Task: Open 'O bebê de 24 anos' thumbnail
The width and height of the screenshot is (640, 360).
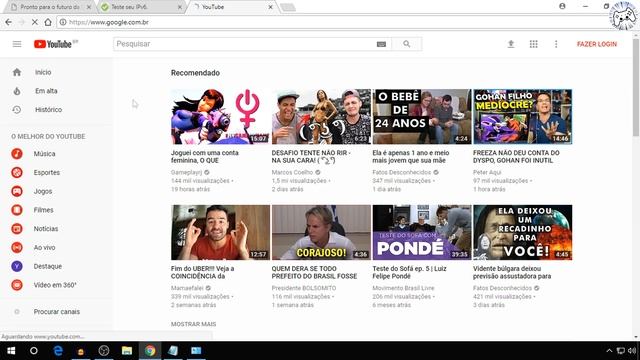Action: coord(422,116)
